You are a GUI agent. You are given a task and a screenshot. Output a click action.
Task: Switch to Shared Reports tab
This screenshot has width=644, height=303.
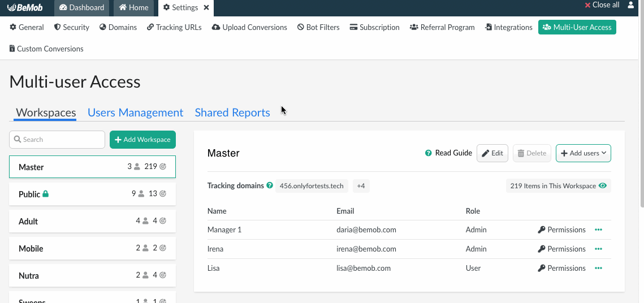coord(232,112)
